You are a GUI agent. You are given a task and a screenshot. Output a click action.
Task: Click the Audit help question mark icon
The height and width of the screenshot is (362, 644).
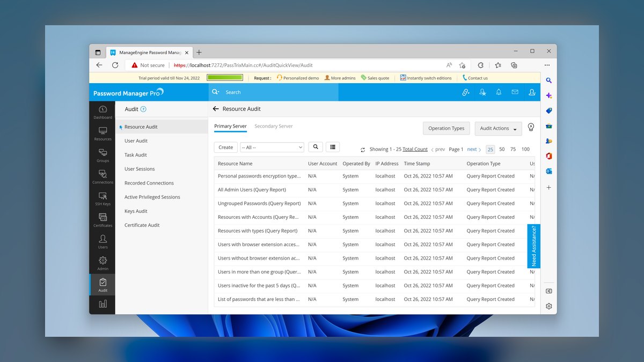[x=143, y=109]
